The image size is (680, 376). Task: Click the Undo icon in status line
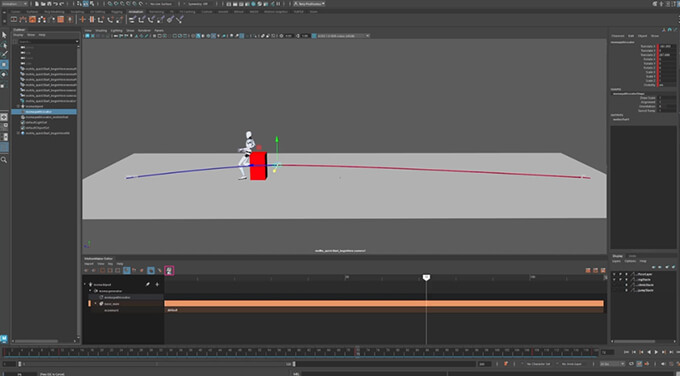click(55, 4)
